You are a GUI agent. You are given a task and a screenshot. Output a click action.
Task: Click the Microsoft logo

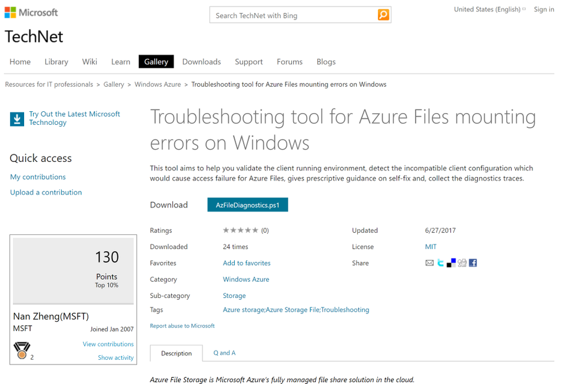coord(31,12)
